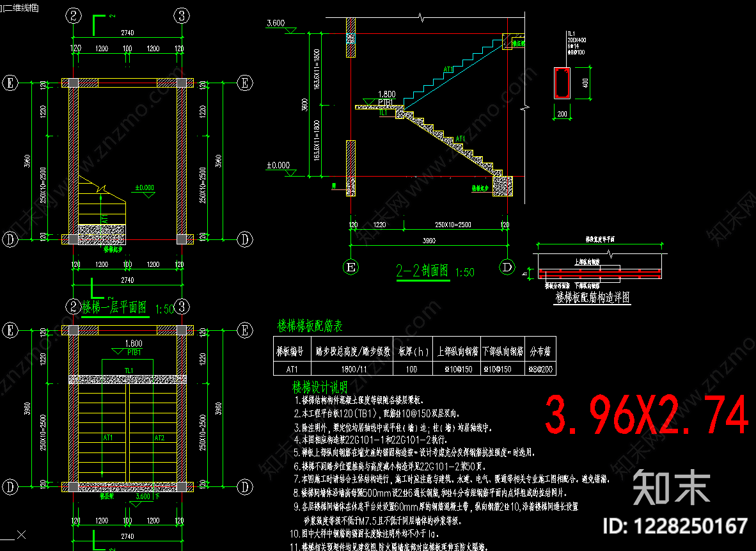Select the 楼梯板配筋构造详图 detail title
Screen dimensions: 756x551
592,297
